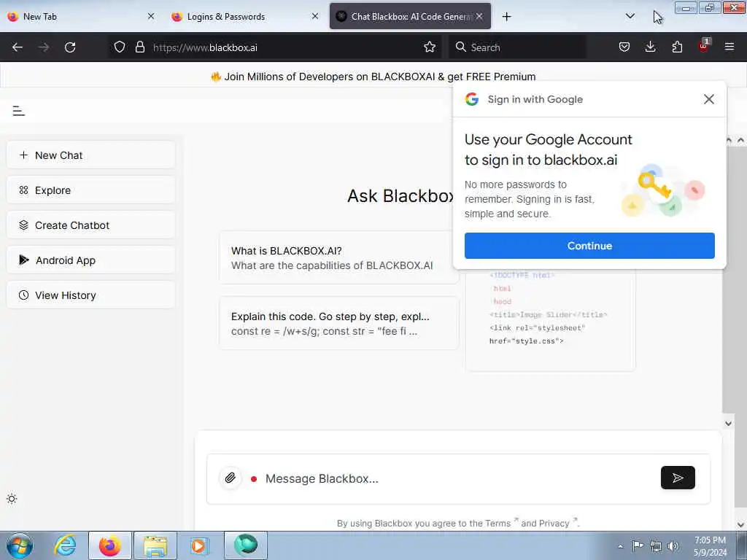
Task: Open the Firefox hamburger application menu
Action: [729, 47]
